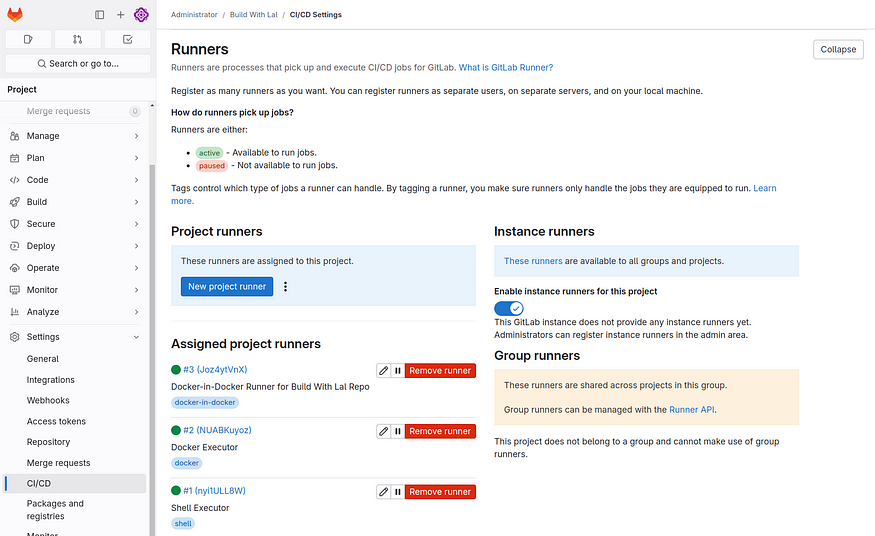The height and width of the screenshot is (536, 875).
Task: Disable instance runners for this project
Action: pos(508,308)
